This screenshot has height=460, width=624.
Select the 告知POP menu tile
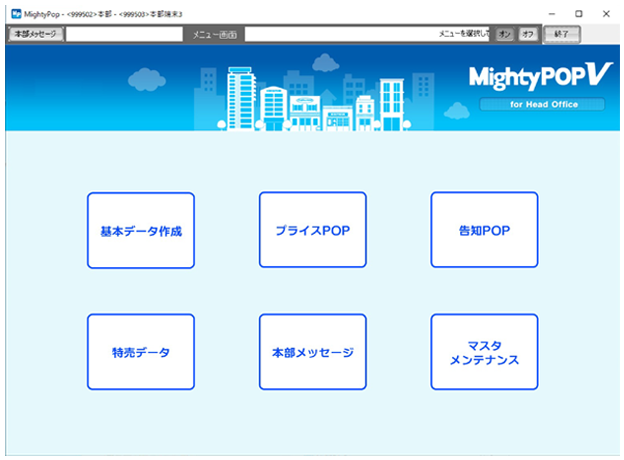(x=484, y=230)
